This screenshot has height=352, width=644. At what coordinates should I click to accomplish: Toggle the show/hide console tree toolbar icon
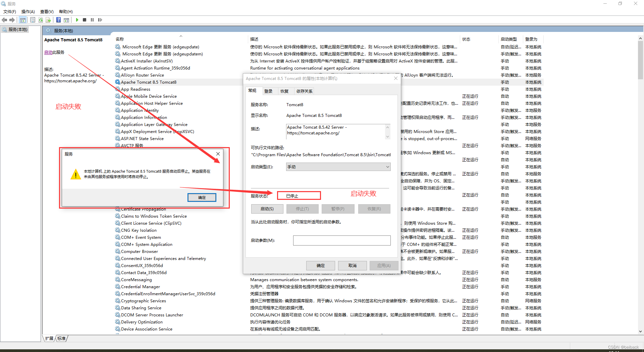[x=22, y=20]
